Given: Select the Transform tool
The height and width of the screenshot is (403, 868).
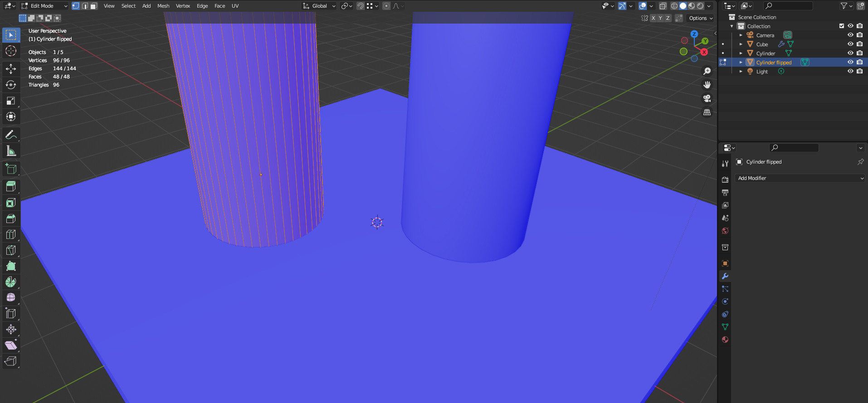Looking at the screenshot, I should (11, 117).
